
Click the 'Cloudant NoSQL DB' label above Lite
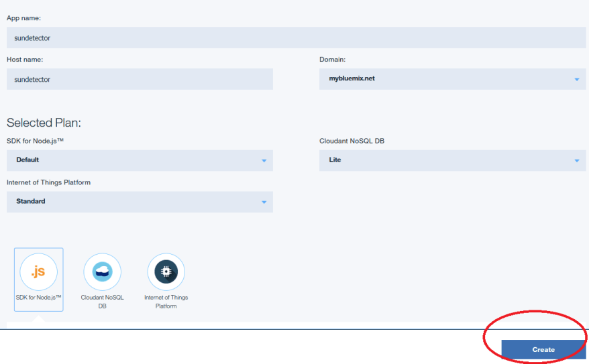coord(352,141)
